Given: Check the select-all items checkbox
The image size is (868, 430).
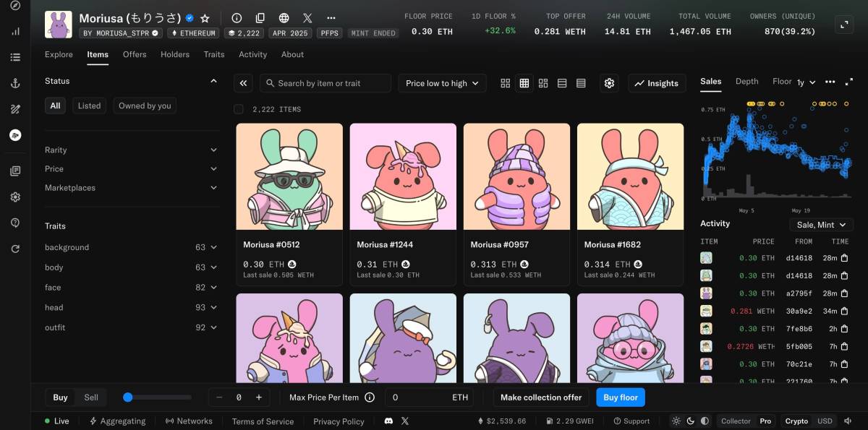Looking at the screenshot, I should [x=239, y=109].
